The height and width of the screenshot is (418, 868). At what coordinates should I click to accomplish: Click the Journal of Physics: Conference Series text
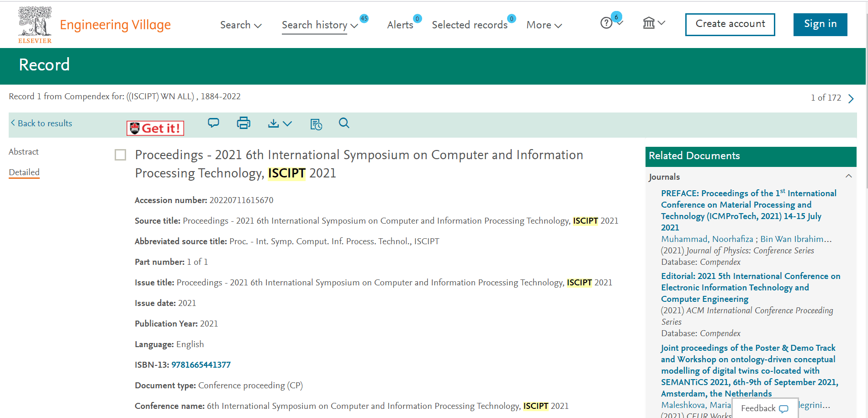click(x=750, y=251)
